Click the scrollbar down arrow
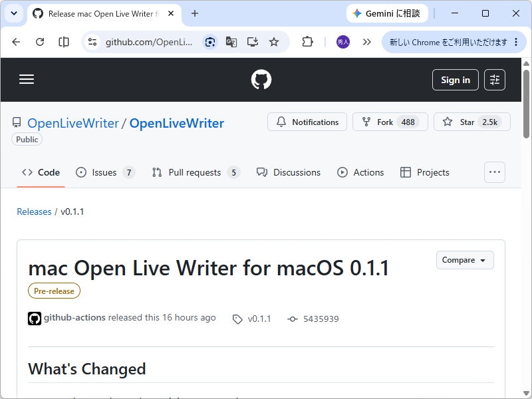The image size is (532, 399). (526, 393)
